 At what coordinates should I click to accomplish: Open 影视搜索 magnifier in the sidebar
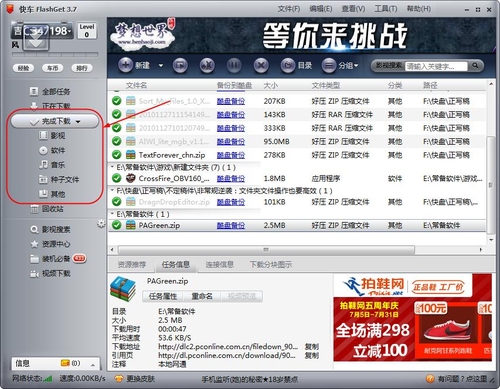34,229
